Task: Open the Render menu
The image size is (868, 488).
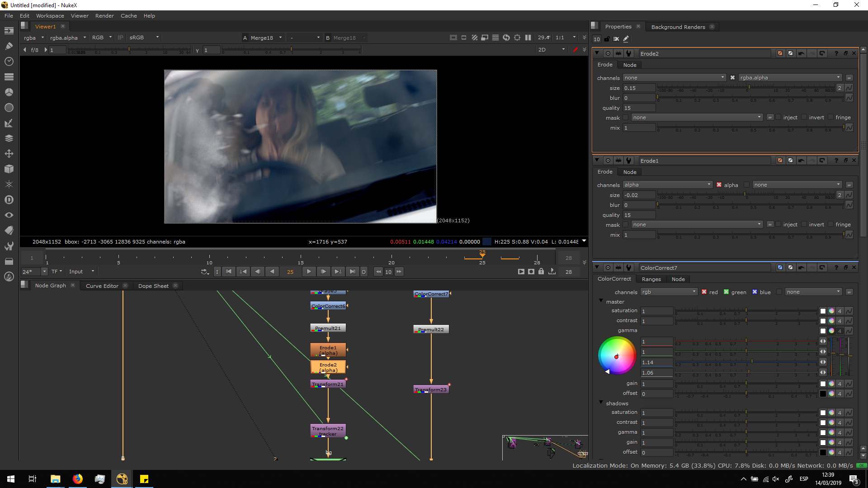Action: pos(104,16)
